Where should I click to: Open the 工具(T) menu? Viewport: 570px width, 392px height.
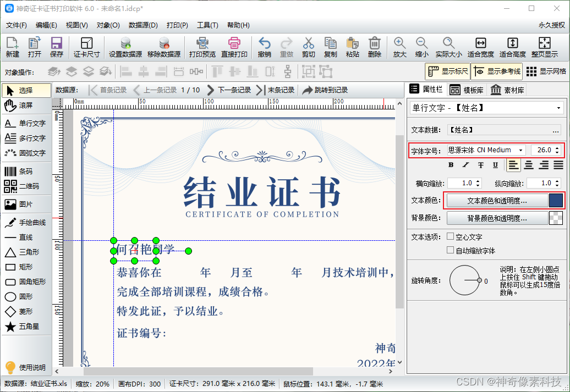pyautogui.click(x=207, y=25)
